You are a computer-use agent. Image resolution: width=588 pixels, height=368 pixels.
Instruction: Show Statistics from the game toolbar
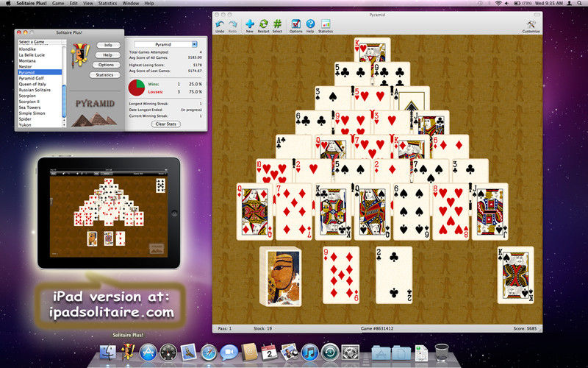326,24
